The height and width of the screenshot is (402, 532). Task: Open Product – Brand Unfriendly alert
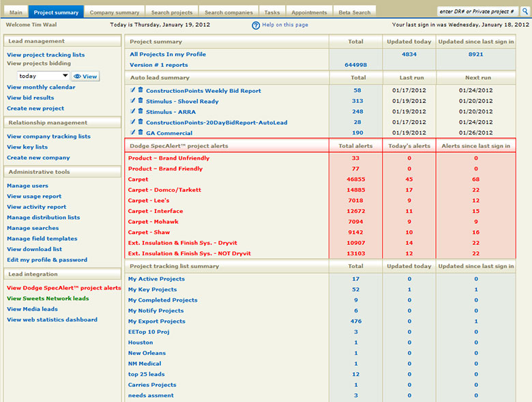(168, 158)
